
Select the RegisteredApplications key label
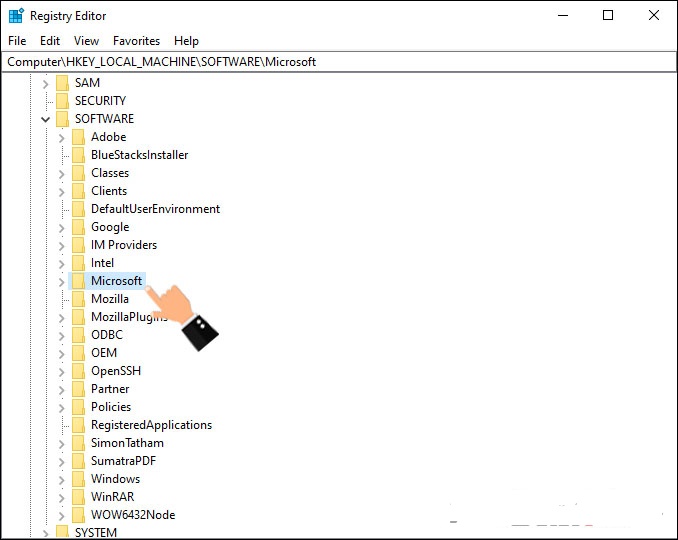click(x=151, y=425)
